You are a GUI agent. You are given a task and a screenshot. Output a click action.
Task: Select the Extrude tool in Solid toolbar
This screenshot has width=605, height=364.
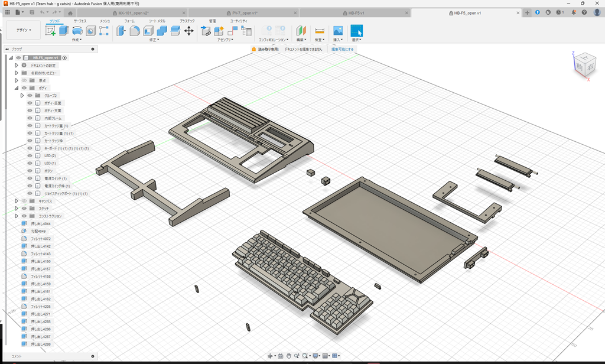[x=63, y=30]
